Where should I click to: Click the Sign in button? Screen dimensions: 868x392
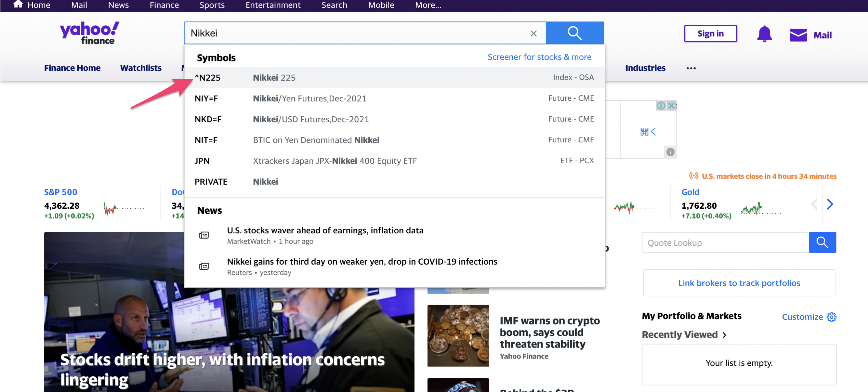coord(710,33)
